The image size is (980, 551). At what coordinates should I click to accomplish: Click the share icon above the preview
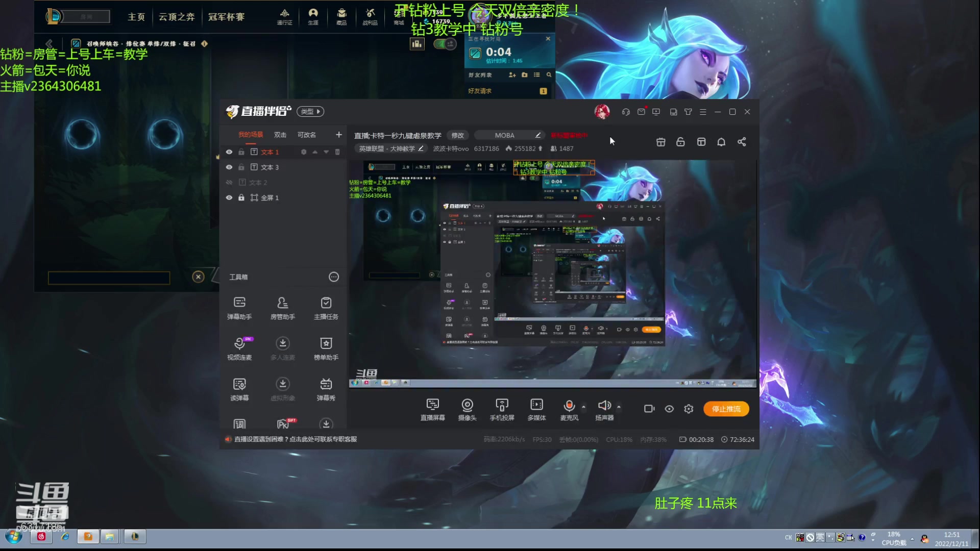(742, 142)
